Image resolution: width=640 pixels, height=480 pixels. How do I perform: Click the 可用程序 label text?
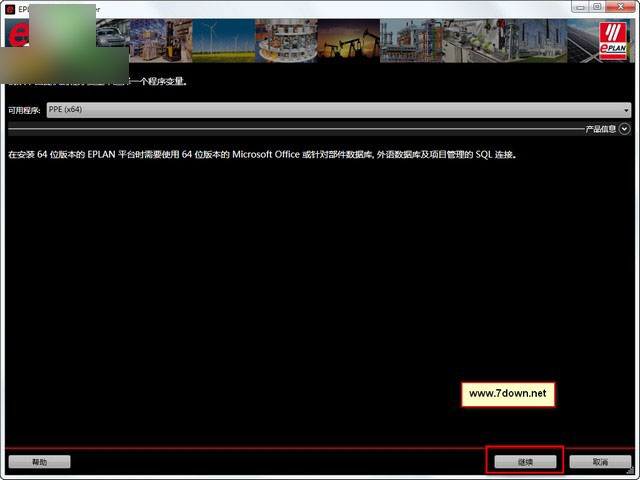tap(24, 110)
